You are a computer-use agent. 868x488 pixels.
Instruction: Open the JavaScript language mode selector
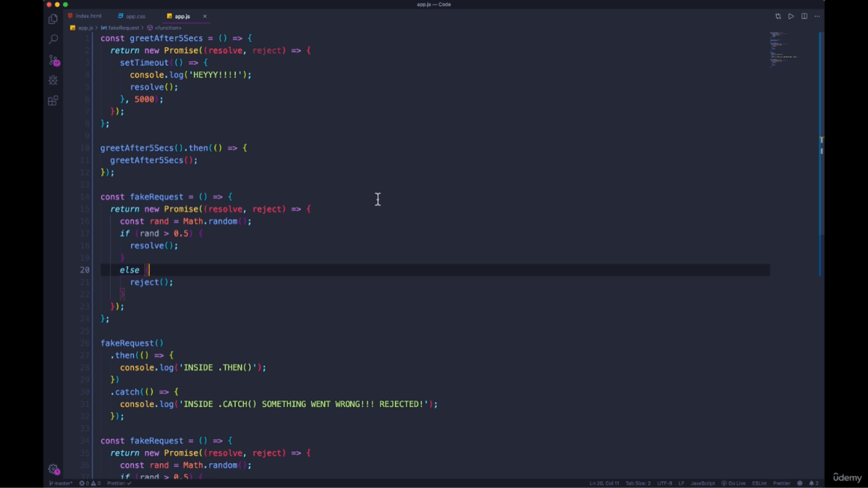[x=702, y=483]
